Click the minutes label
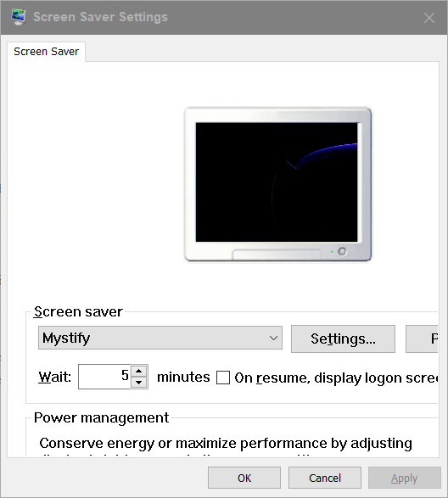The width and height of the screenshot is (448, 498). coord(183,377)
